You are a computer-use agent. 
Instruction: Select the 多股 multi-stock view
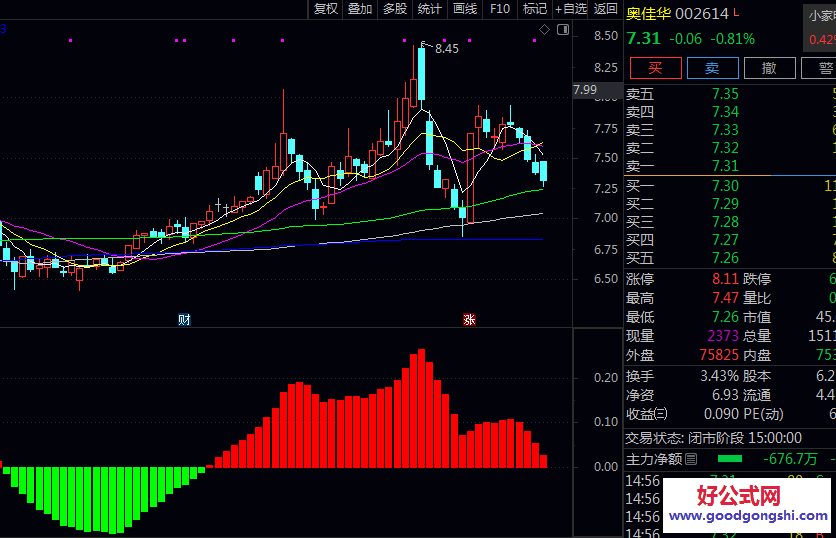(395, 9)
